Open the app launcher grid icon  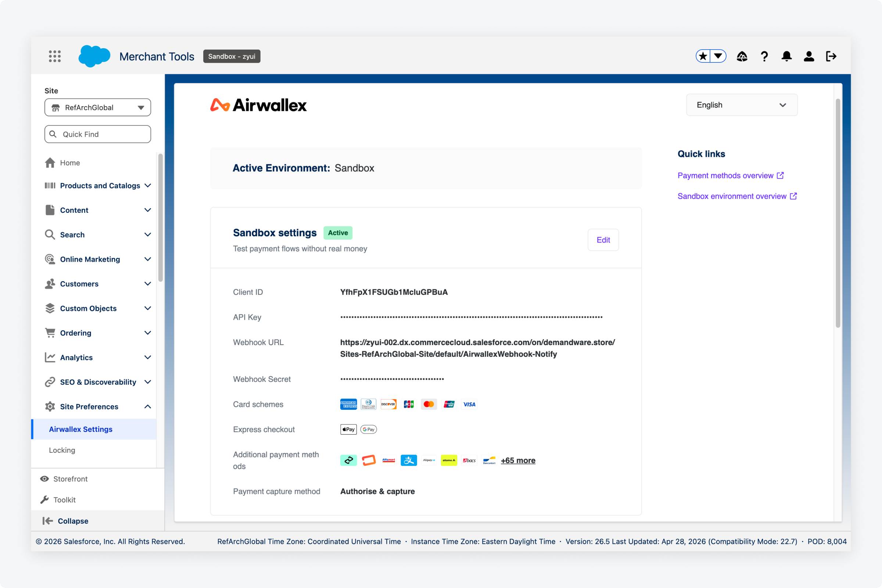click(x=55, y=56)
